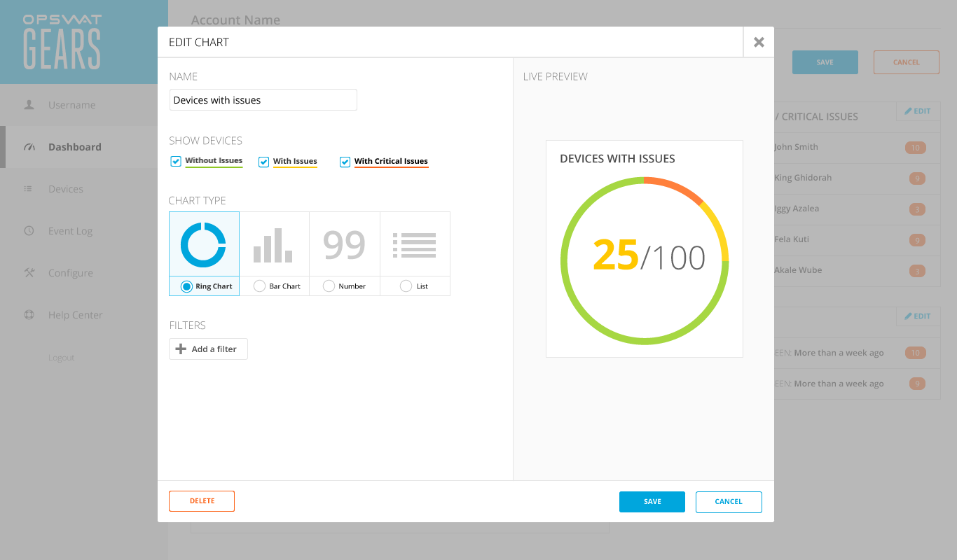957x560 pixels.
Task: Click the Help Center lifebuoy icon
Action: 29,315
